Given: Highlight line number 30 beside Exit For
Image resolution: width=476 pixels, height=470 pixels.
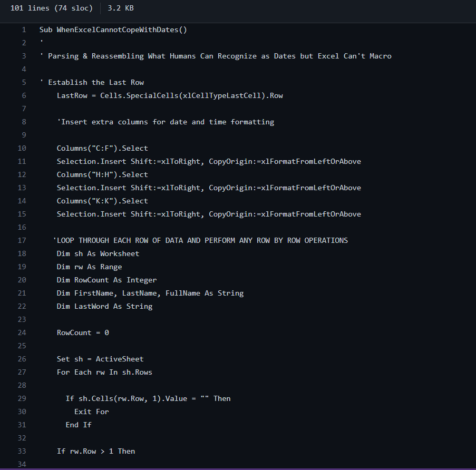Looking at the screenshot, I should (x=22, y=412).
